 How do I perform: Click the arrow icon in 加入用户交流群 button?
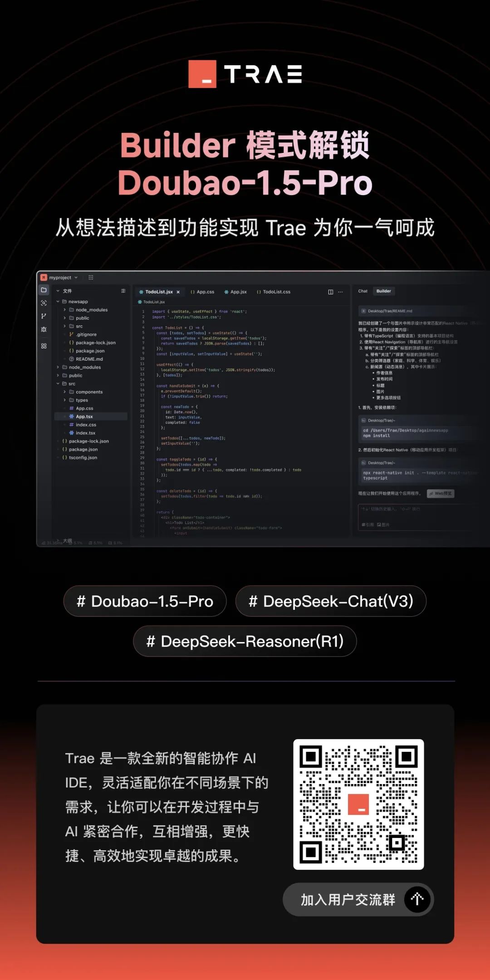[x=417, y=899]
